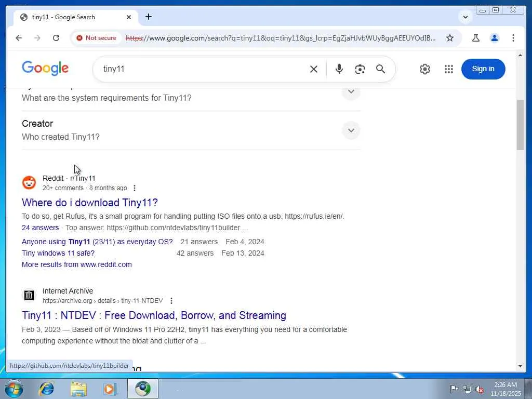Click the scrollbar down arrow
Screen dimensions: 532x399
(x=520, y=366)
